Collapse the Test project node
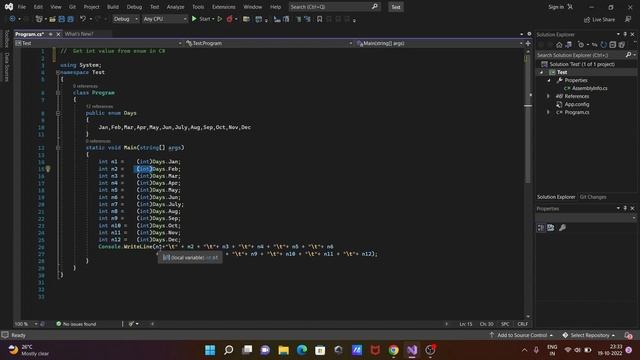 pyautogui.click(x=542, y=72)
